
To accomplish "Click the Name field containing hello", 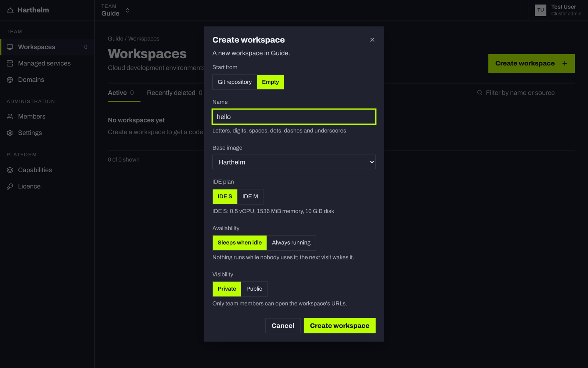I will coord(294,117).
